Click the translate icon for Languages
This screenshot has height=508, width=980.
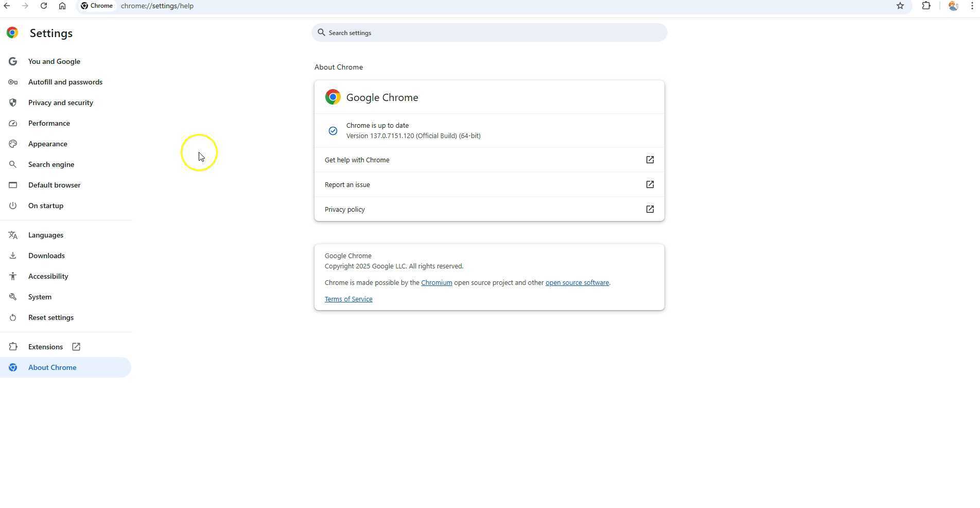[x=13, y=235]
